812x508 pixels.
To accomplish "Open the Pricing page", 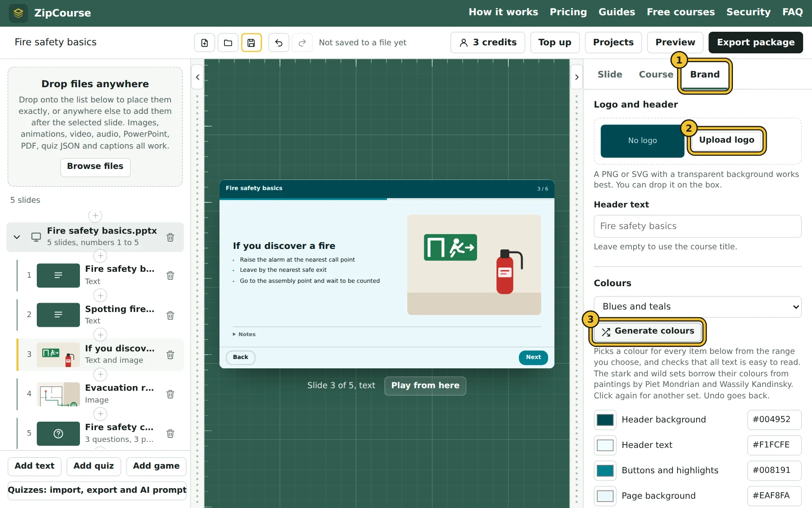I will (568, 12).
